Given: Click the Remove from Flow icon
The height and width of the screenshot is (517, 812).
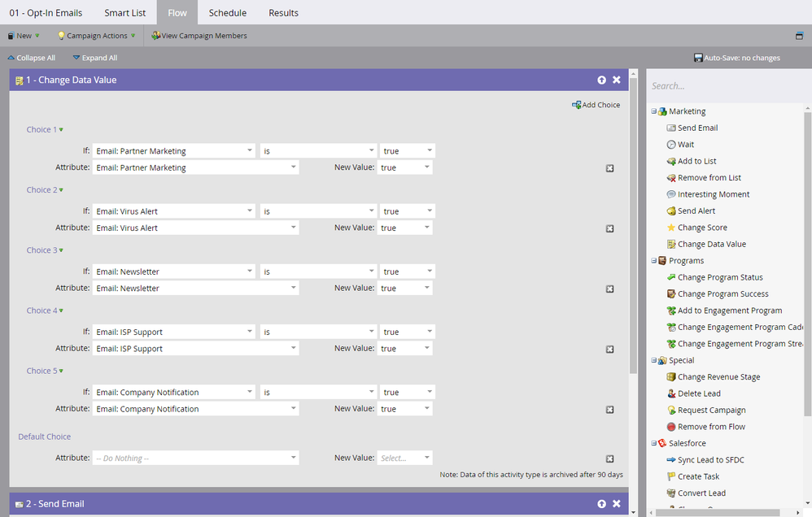Looking at the screenshot, I should coord(671,427).
